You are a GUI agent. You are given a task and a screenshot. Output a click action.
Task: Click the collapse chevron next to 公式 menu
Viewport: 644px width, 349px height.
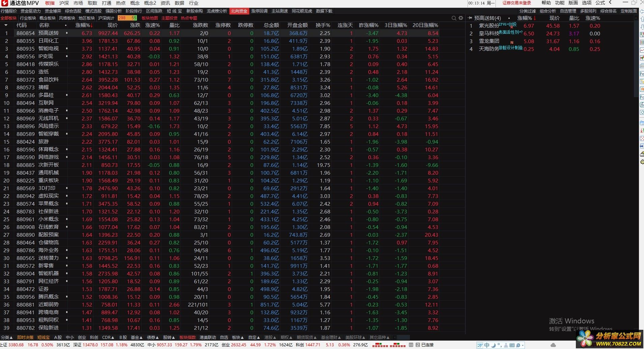click(x=610, y=3)
